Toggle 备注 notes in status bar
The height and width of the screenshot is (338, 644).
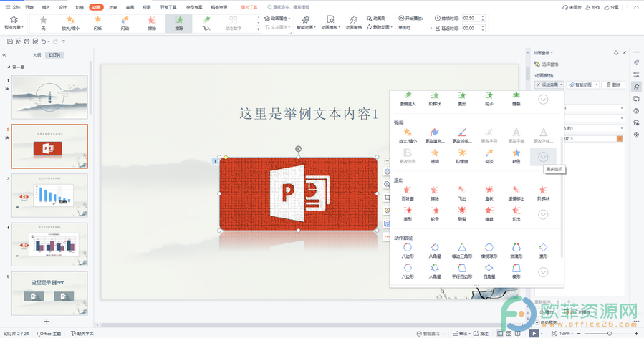[460, 334]
